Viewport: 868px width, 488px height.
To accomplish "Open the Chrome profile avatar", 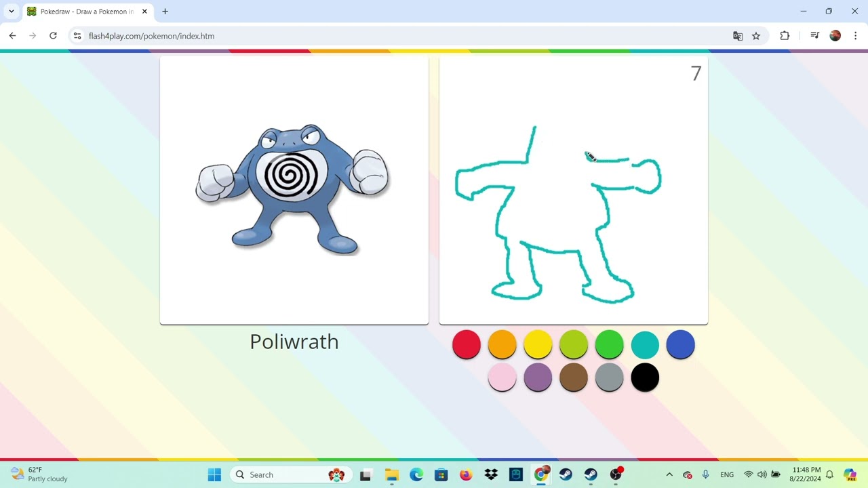I will click(835, 36).
